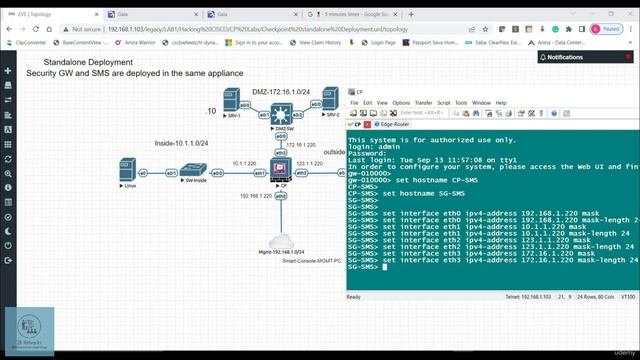Click the Quick Connect toolbar icon in SecureCRT
640x360 pixels.
pyautogui.click(x=363, y=113)
